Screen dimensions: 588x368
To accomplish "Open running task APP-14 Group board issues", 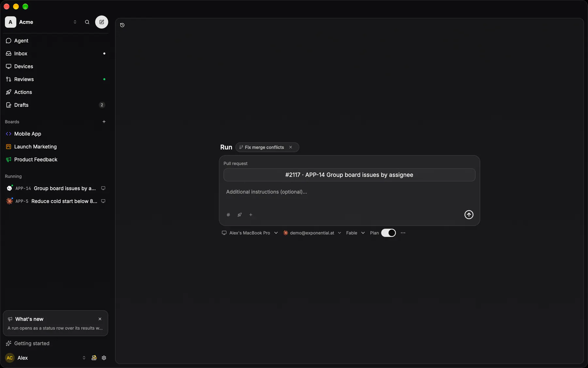I will point(56,188).
